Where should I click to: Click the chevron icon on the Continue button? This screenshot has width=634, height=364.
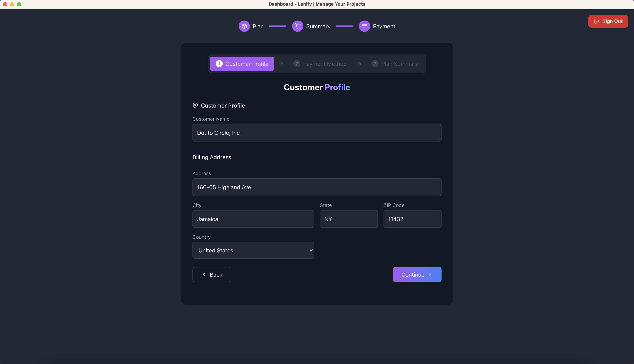(x=430, y=274)
